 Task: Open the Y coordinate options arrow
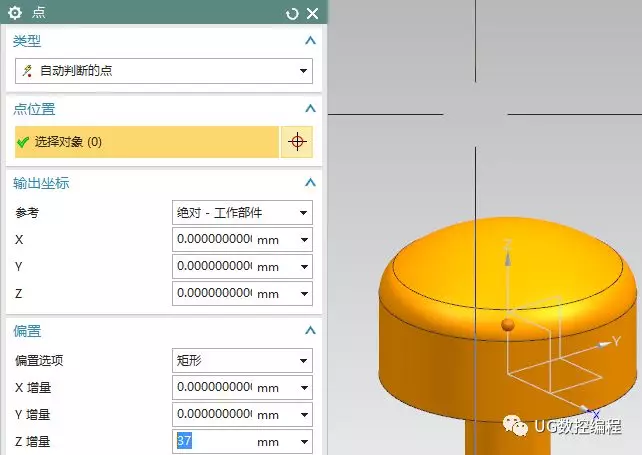tap(304, 267)
